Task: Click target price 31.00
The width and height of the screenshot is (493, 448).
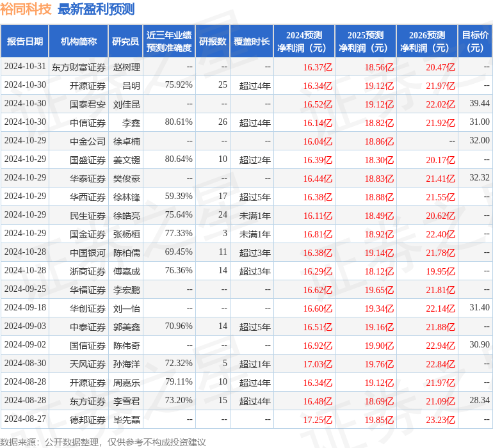Action: tap(480, 122)
